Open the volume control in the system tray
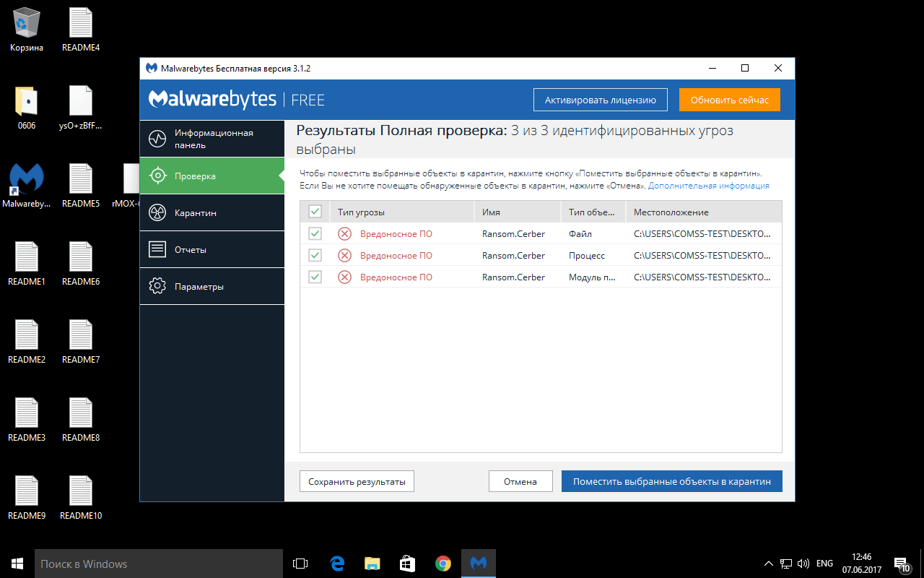Screen dimensions: 924x578 [803, 564]
